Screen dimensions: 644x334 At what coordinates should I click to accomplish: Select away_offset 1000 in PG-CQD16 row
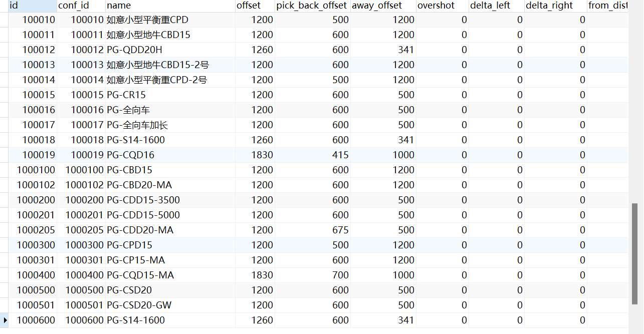coord(383,155)
